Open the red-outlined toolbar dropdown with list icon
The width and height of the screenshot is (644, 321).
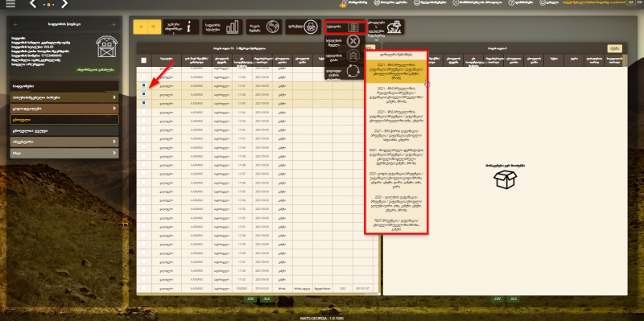(x=345, y=27)
